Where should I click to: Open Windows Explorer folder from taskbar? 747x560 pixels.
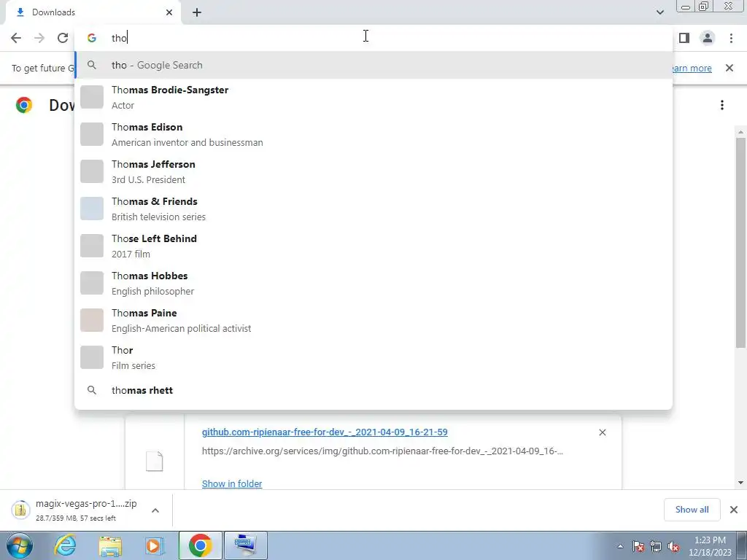110,545
